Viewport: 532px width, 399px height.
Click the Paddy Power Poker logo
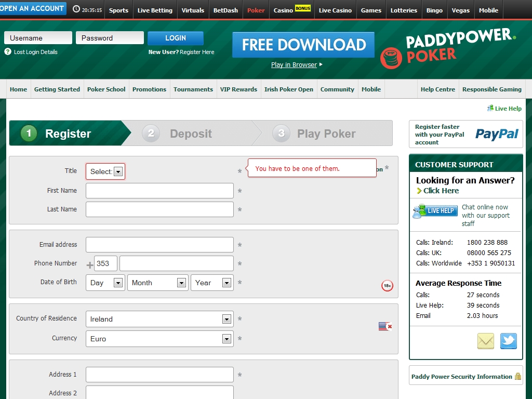coord(448,48)
